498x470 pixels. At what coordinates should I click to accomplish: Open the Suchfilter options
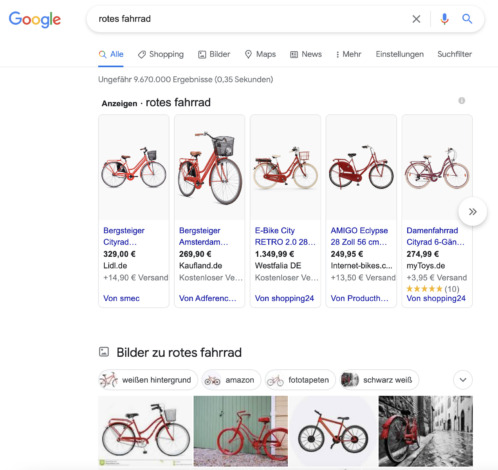(454, 54)
